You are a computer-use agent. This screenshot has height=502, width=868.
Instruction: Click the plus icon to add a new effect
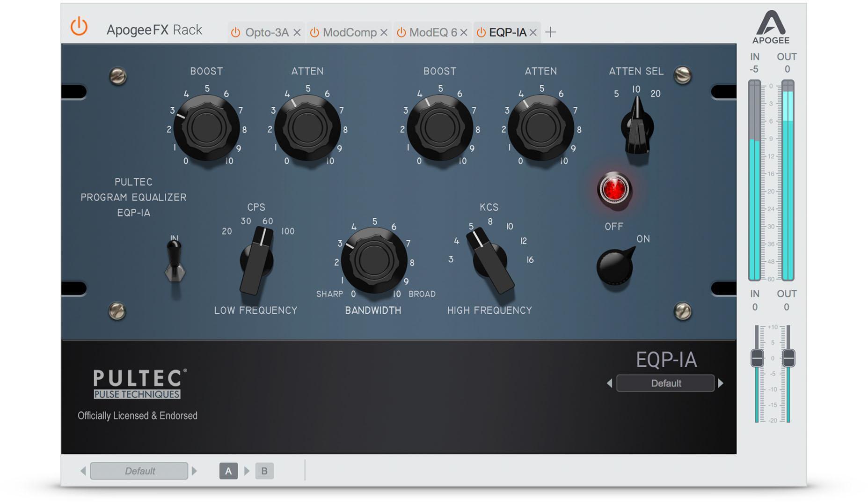click(x=551, y=32)
